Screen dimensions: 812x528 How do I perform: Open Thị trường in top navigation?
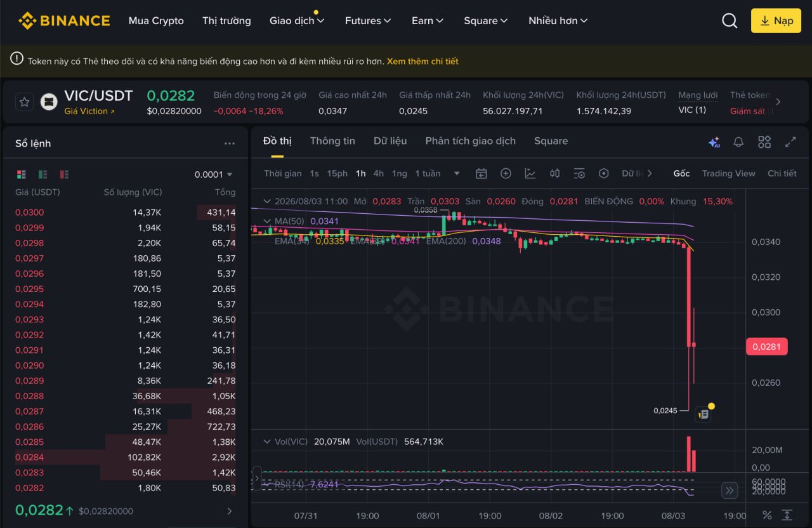226,21
